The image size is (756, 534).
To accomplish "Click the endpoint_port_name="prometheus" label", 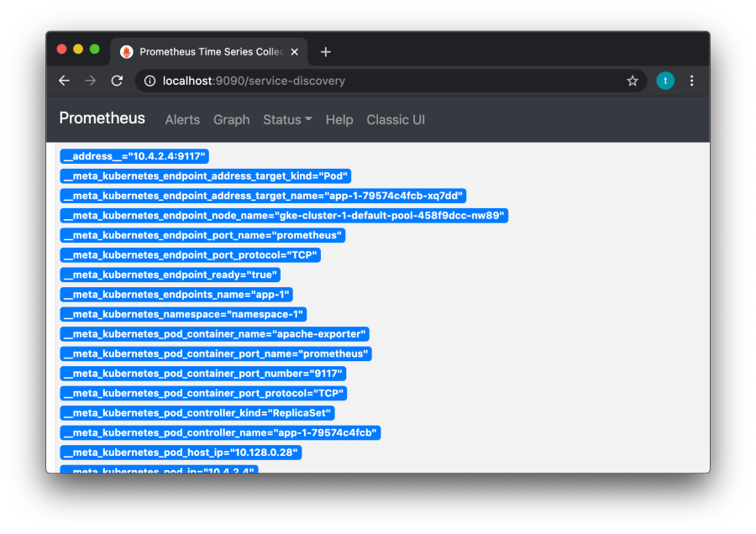I will (202, 235).
